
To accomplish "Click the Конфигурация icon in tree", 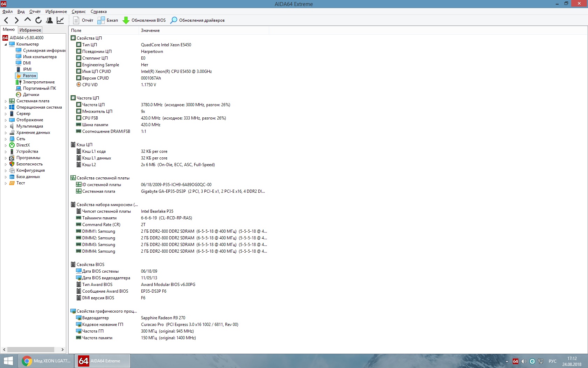I will 12,170.
